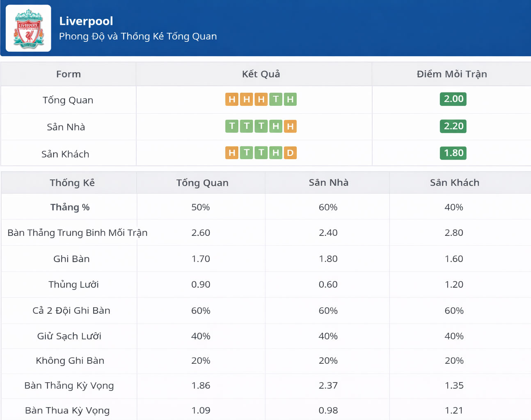531x420 pixels.
Task: Click the 1.20 value in Thủng Lưới row
Action: pos(454,285)
